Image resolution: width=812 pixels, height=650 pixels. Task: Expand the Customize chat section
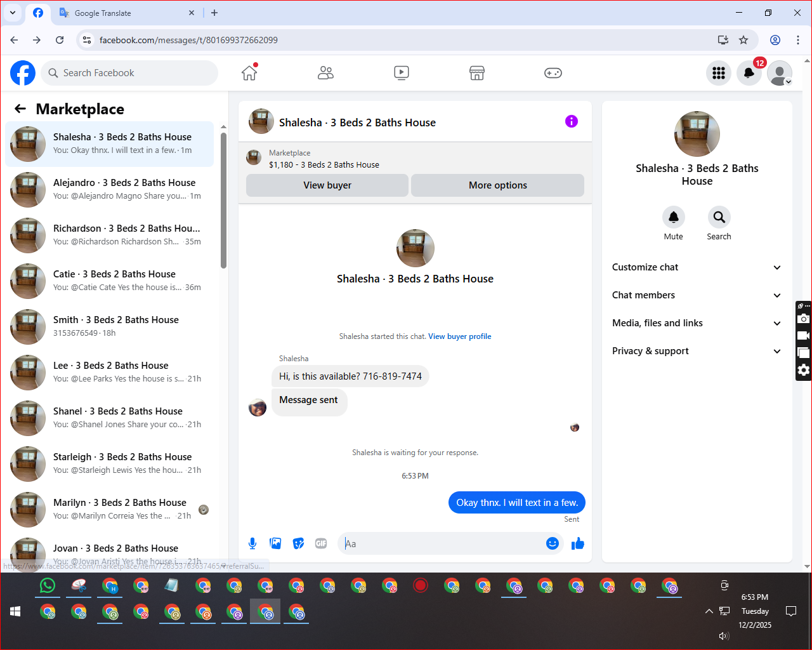697,267
